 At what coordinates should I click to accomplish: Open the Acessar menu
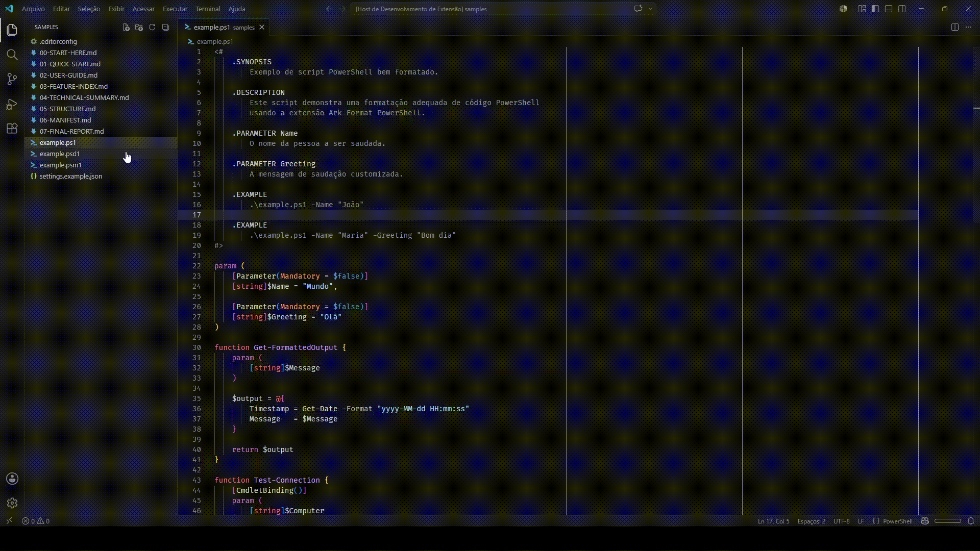click(143, 9)
